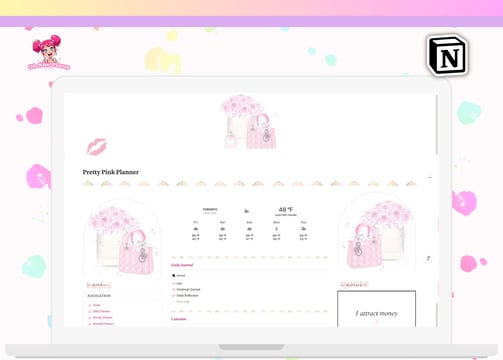Click the Daily Journal heading
This screenshot has height=360, width=503.
coord(182,265)
